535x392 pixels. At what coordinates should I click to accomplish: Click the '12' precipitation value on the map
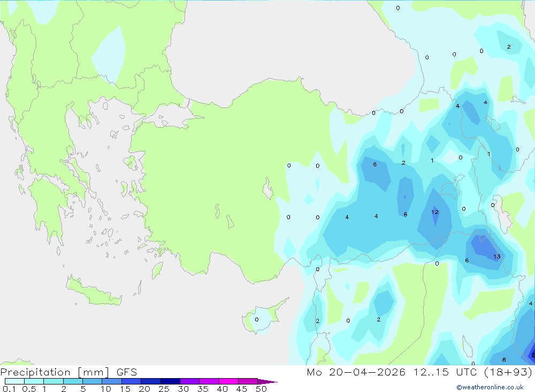pyautogui.click(x=434, y=212)
